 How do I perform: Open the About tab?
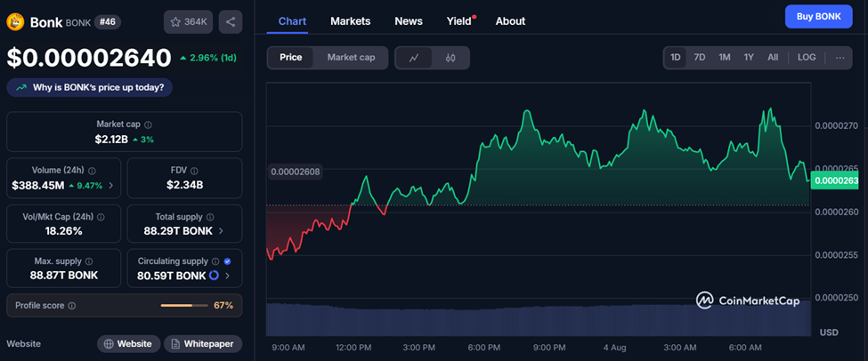pos(510,21)
